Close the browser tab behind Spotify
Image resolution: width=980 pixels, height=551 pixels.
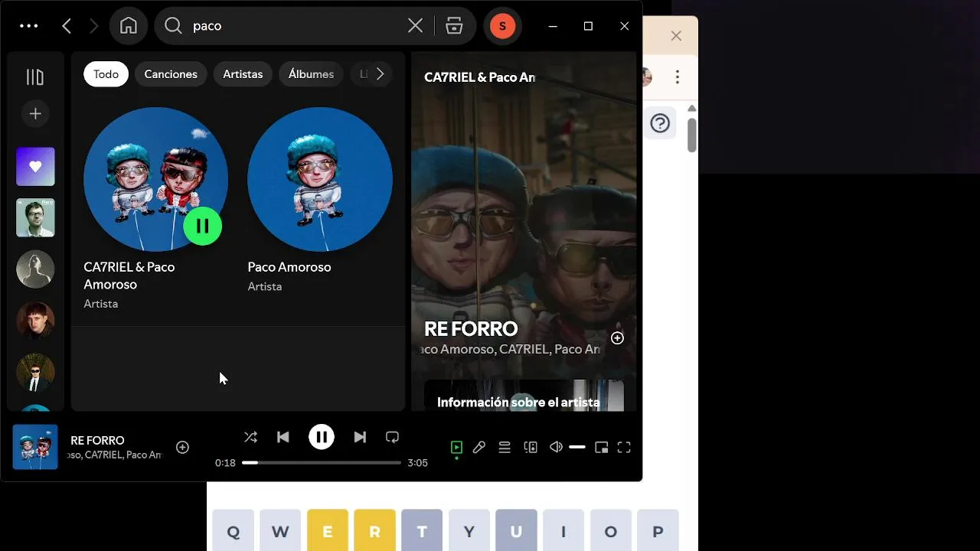(x=676, y=35)
